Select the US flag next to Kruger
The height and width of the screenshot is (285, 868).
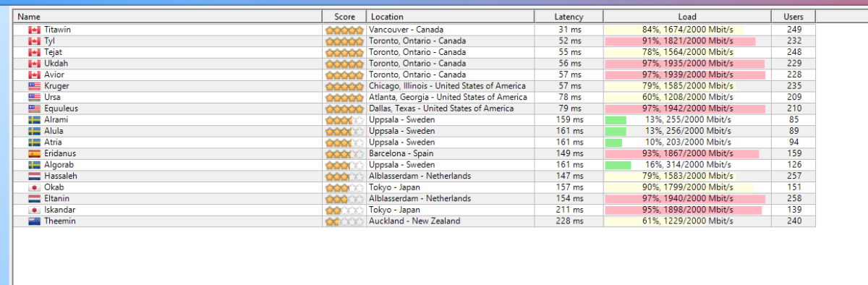[34, 86]
